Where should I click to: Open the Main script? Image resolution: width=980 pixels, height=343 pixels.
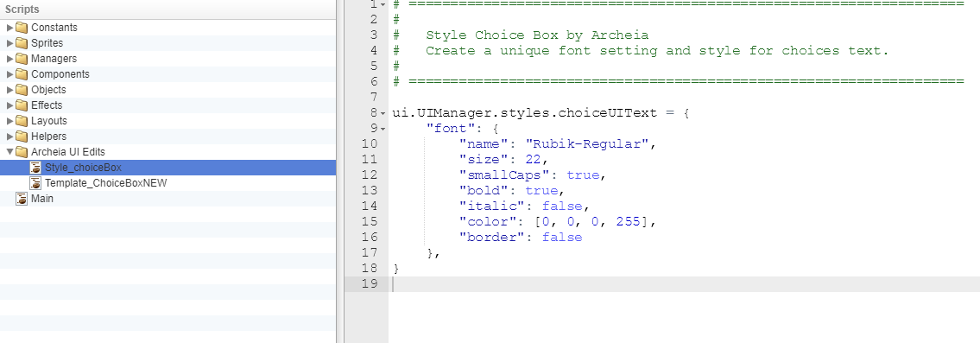click(168, 199)
